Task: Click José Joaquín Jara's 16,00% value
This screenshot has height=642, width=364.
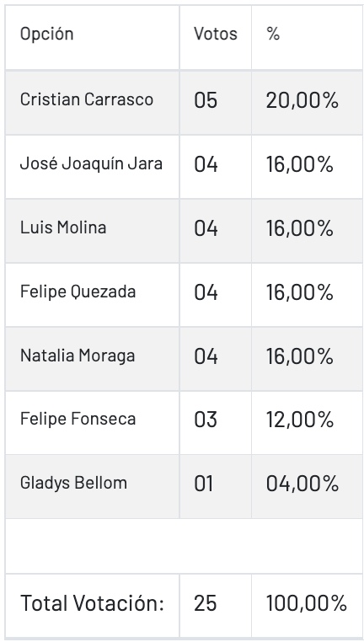Action: point(300,164)
